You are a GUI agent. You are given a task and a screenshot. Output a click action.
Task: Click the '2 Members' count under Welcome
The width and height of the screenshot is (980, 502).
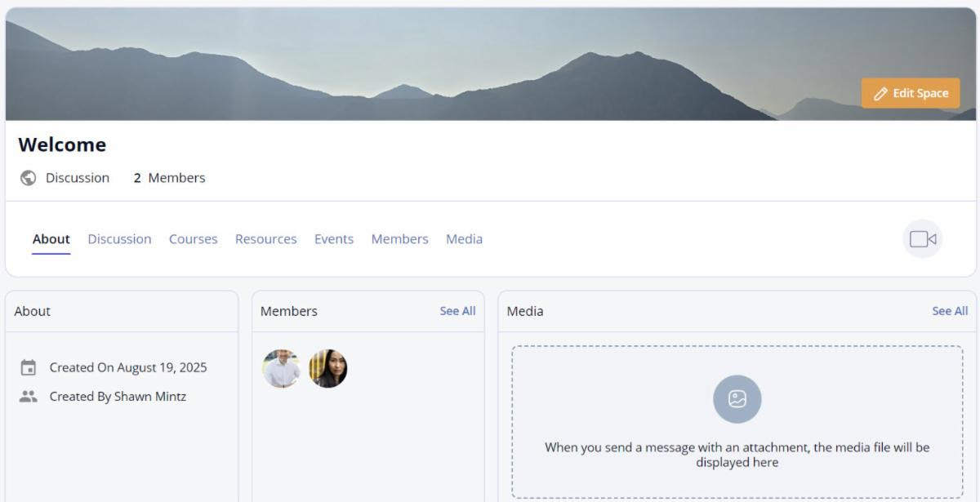(x=170, y=178)
